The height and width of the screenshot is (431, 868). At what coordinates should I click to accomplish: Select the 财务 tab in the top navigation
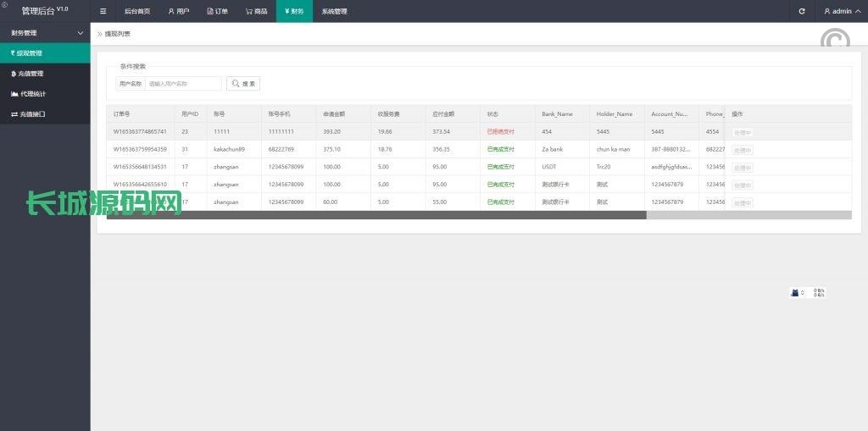[294, 11]
